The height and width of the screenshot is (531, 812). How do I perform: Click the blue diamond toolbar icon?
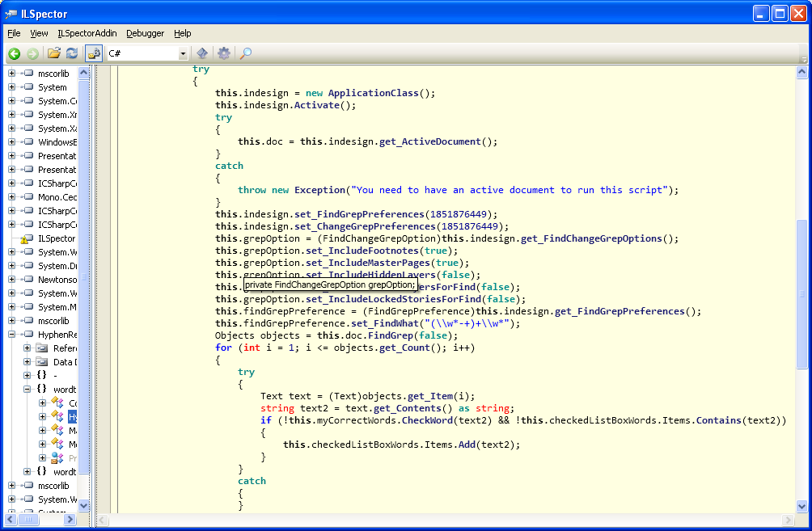click(x=202, y=53)
